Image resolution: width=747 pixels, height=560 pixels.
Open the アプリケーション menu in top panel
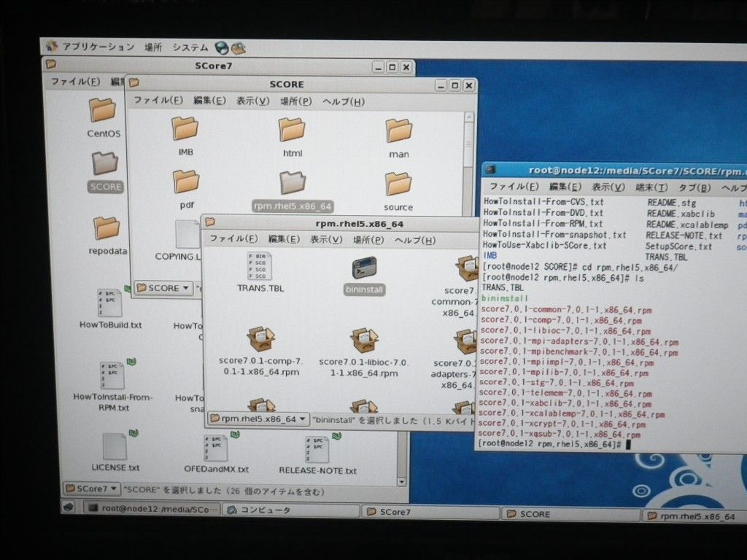coord(98,47)
